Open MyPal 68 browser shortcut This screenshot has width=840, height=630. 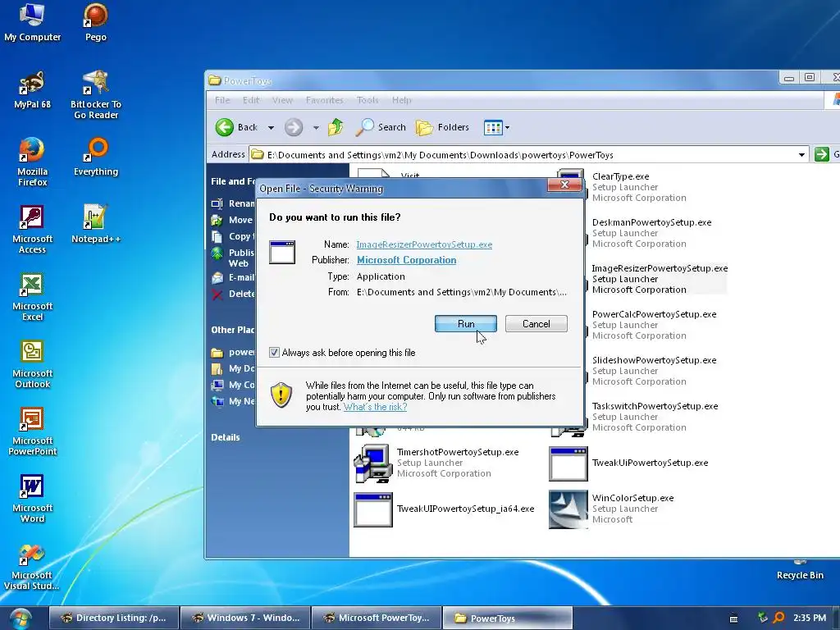click(x=32, y=89)
